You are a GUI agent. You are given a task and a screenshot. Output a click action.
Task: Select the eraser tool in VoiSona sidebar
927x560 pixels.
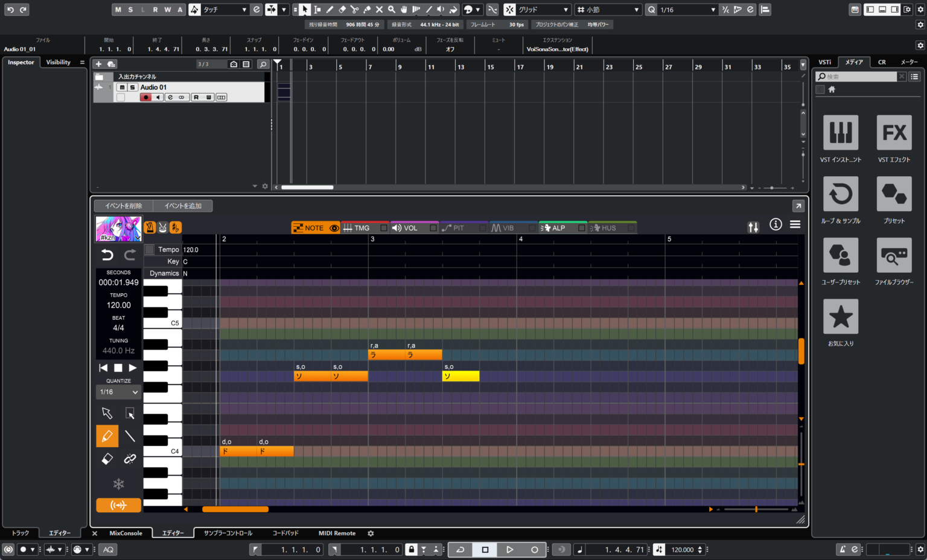pyautogui.click(x=107, y=459)
